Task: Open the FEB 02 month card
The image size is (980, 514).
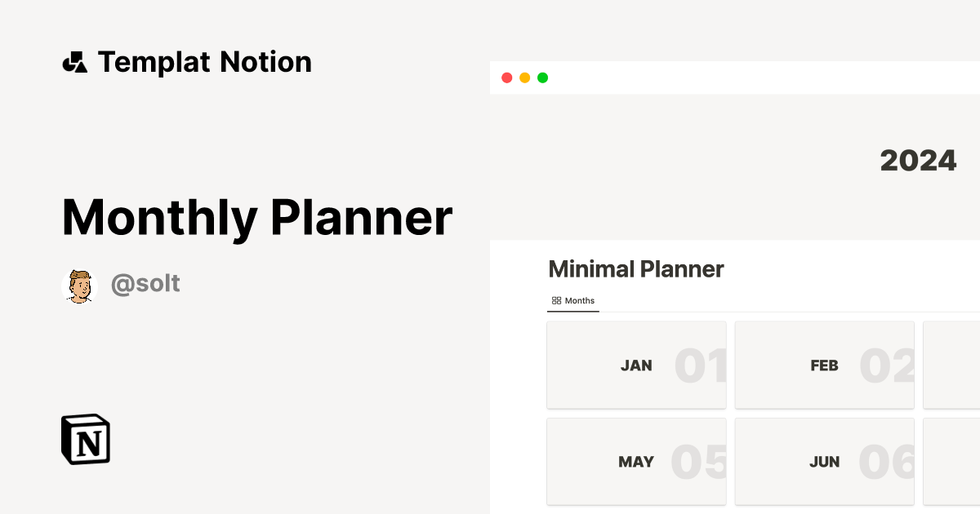Action: point(824,365)
